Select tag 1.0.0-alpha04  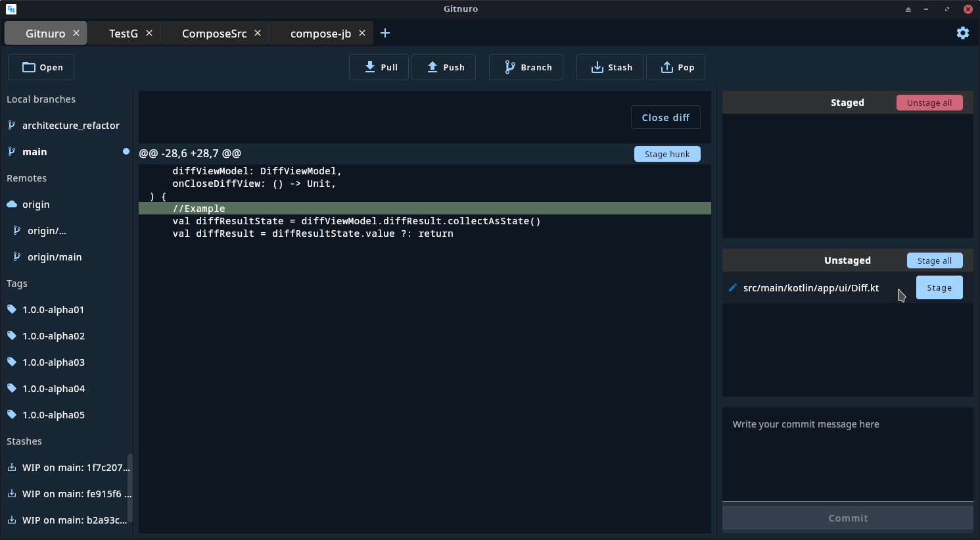pos(66,389)
